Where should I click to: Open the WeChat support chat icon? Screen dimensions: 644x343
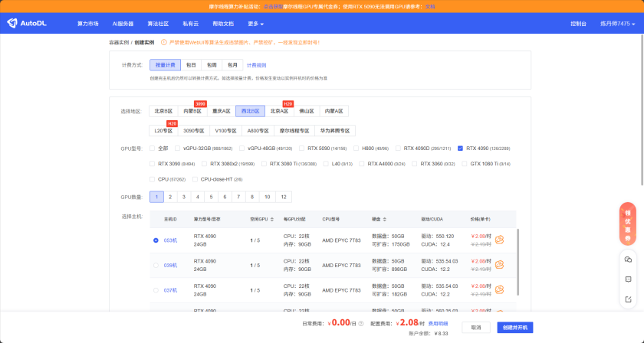(x=628, y=260)
